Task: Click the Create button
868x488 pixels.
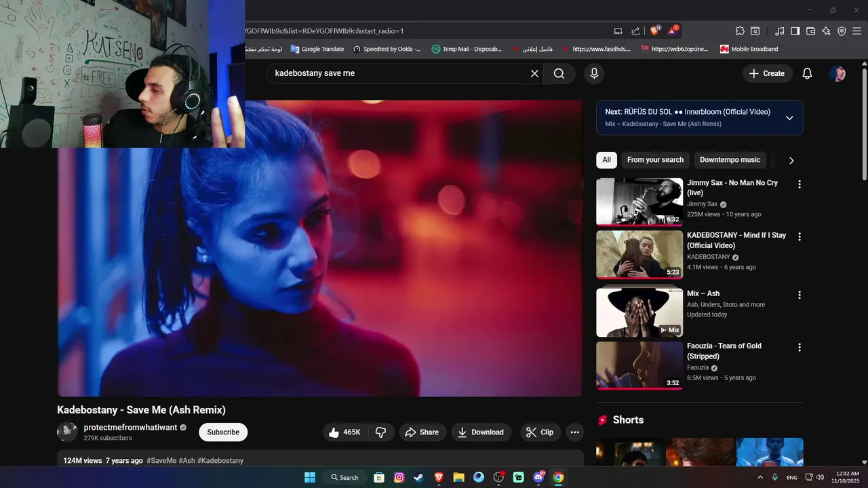Action: point(767,73)
